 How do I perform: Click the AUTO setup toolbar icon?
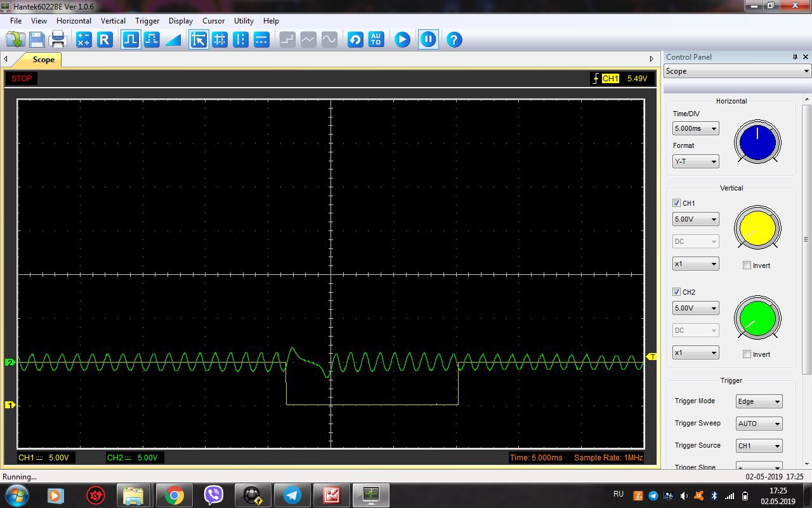pos(376,39)
